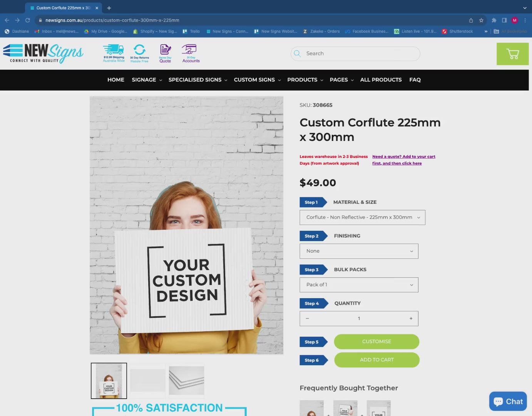Click the quantity value field
This screenshot has height=416, width=532.
pos(359,319)
